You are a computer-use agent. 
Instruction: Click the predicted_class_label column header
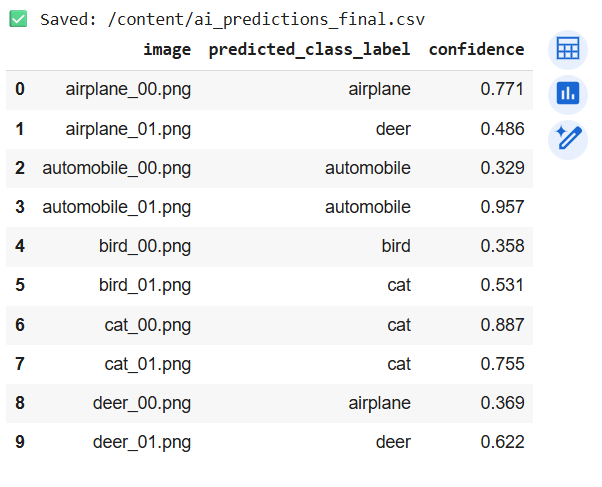point(309,49)
